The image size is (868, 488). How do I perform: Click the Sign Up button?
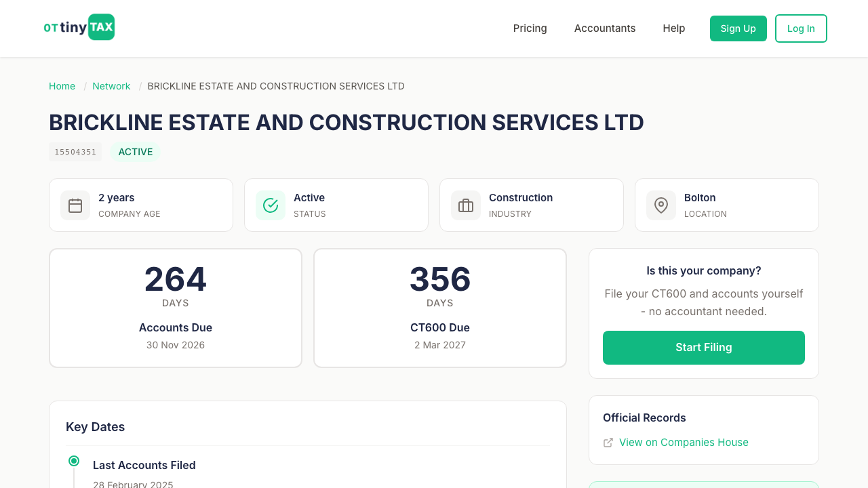(738, 28)
